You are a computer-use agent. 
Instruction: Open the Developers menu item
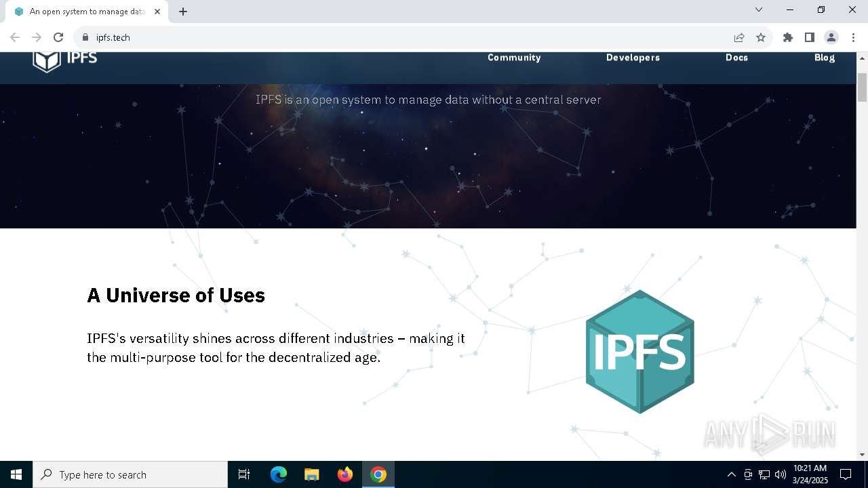pos(633,58)
